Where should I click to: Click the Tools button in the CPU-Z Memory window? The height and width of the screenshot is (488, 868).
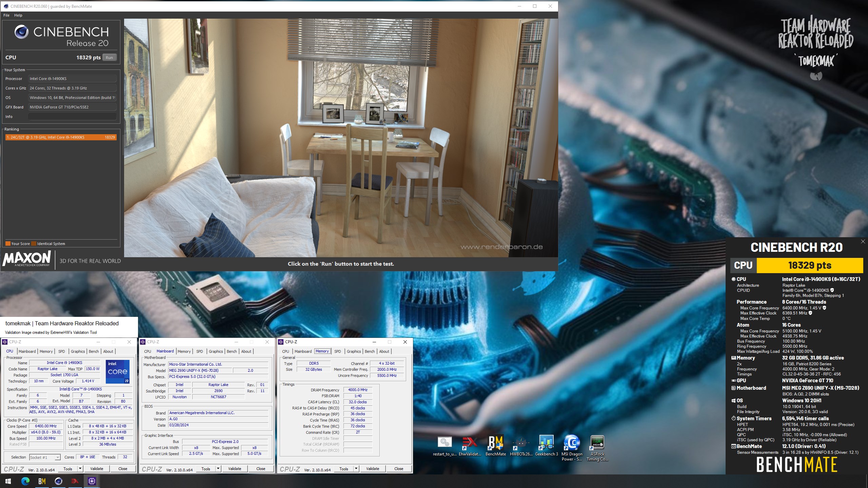[x=344, y=469]
